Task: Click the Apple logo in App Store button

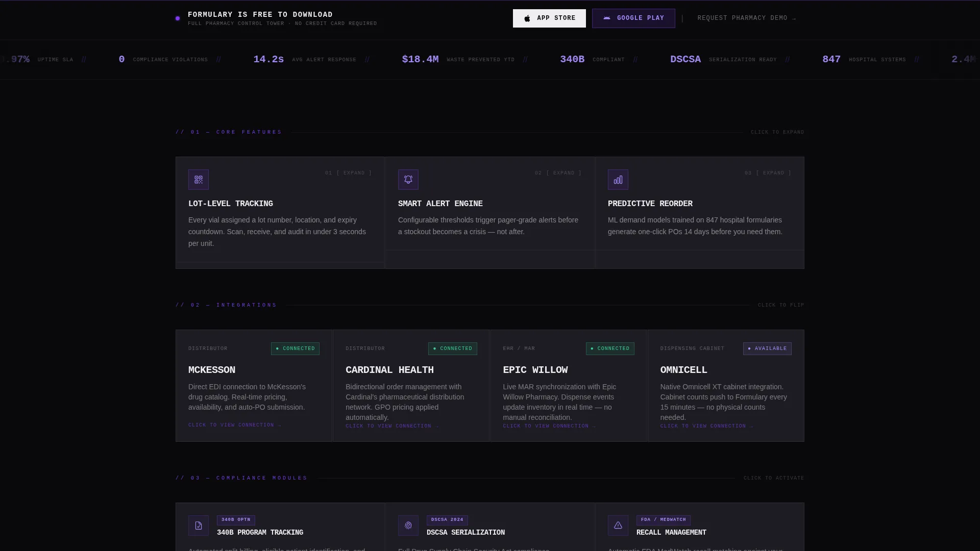Action: [527, 18]
